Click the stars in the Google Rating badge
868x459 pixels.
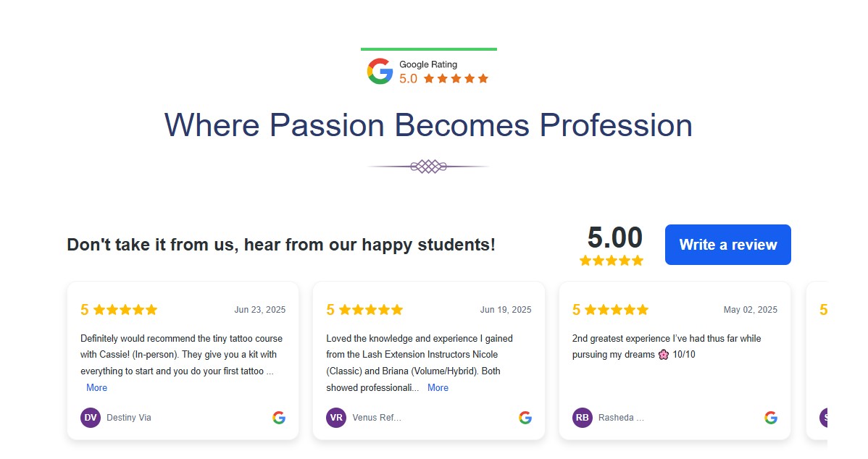click(x=456, y=79)
